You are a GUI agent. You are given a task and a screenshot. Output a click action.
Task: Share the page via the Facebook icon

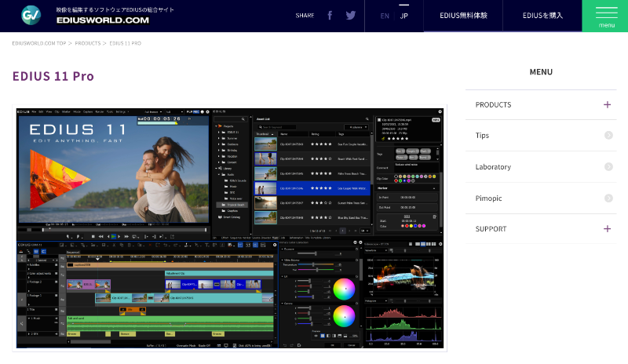[330, 16]
